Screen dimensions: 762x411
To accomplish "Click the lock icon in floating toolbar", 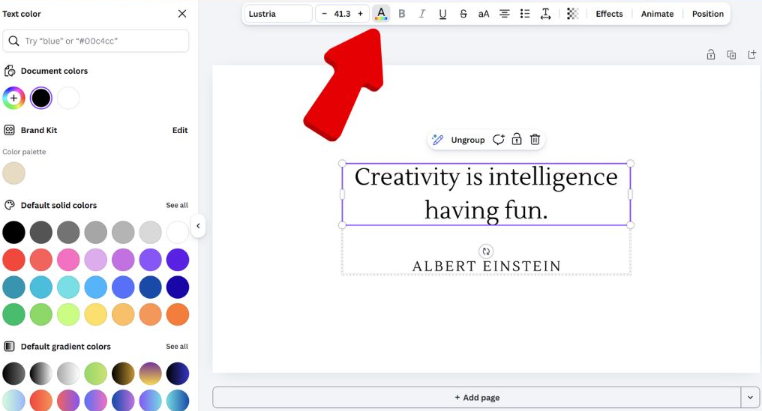I will coord(517,140).
